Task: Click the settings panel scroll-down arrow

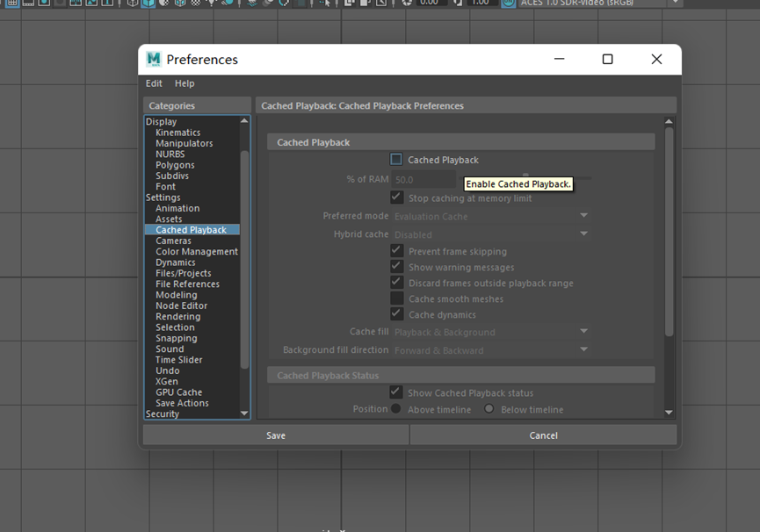Action: 669,413
